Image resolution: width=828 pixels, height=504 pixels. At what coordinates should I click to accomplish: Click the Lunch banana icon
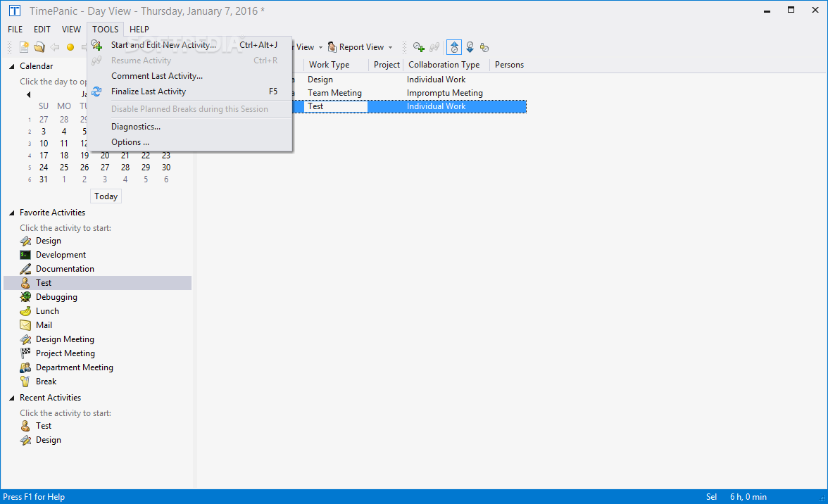pos(25,311)
